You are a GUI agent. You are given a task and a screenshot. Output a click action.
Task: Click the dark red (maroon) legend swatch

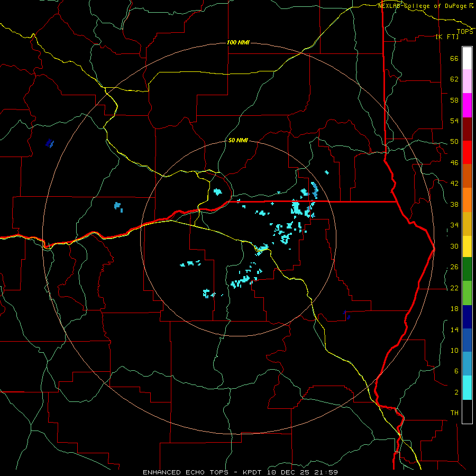tap(467, 129)
